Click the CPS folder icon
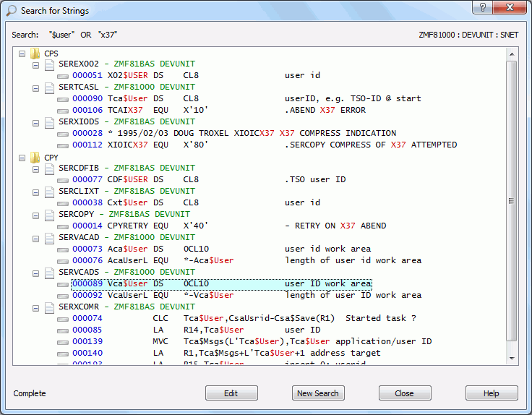The height and width of the screenshot is (415, 532). point(35,54)
